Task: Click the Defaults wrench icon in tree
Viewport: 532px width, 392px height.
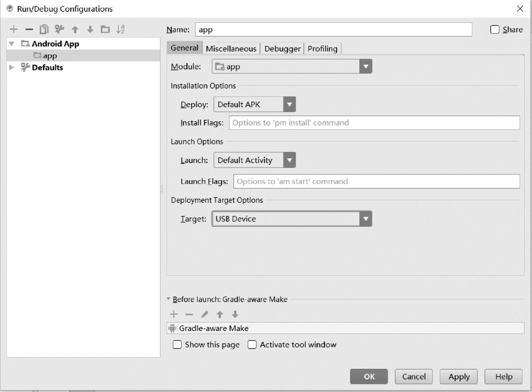Action: (25, 67)
